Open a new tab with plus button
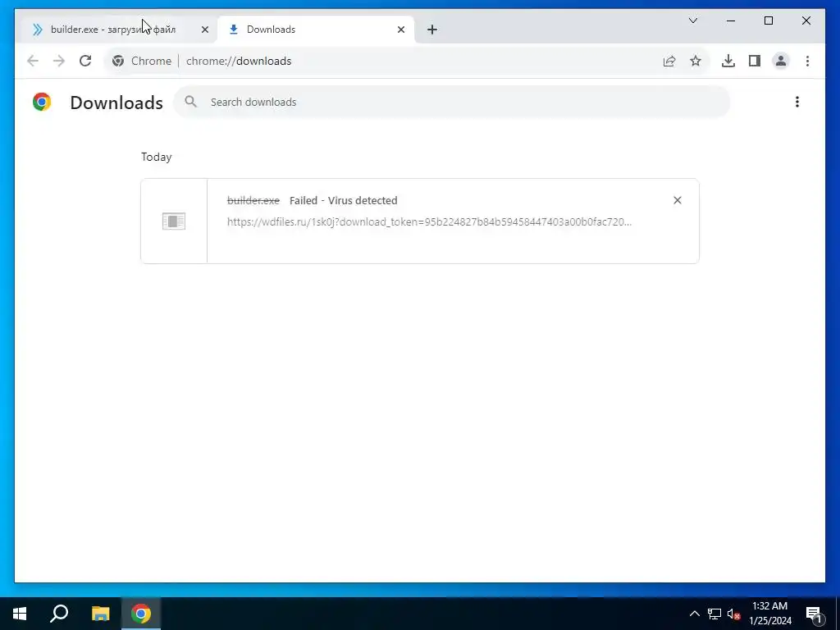840x630 pixels. point(432,30)
